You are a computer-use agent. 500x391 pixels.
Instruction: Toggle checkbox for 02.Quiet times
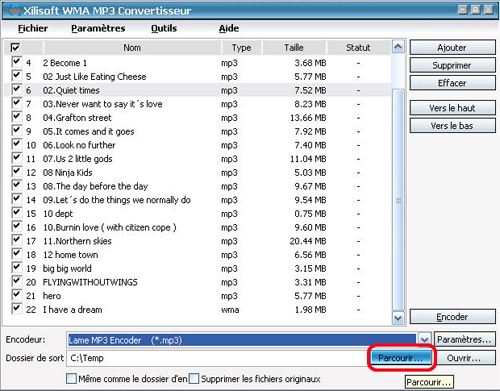point(16,89)
